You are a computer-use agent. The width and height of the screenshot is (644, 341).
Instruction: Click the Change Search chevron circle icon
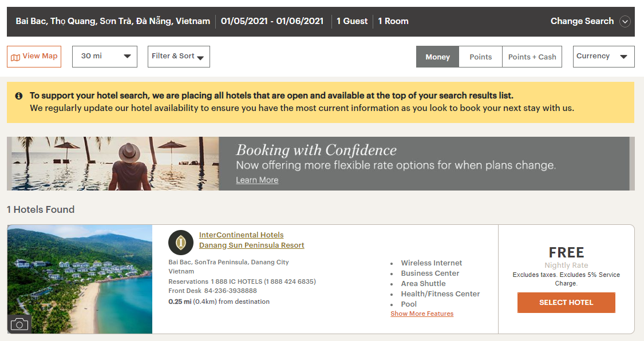pyautogui.click(x=625, y=21)
